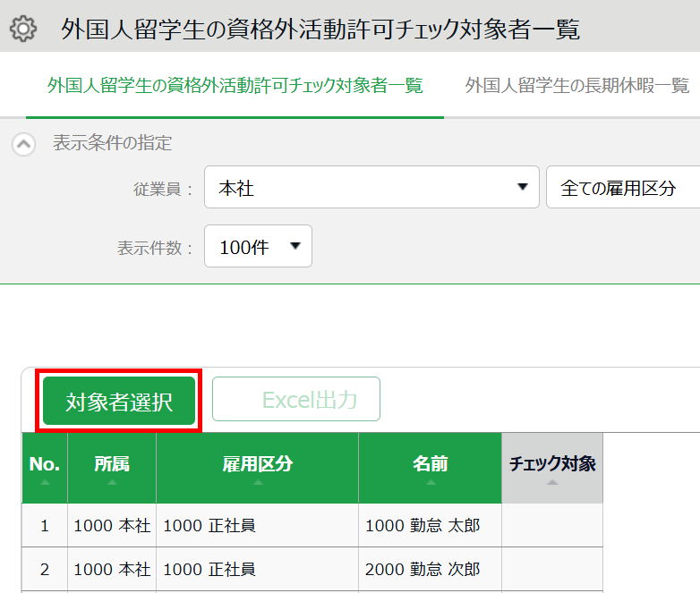Click 1000 本社 in row 1
700x593 pixels.
(x=112, y=526)
